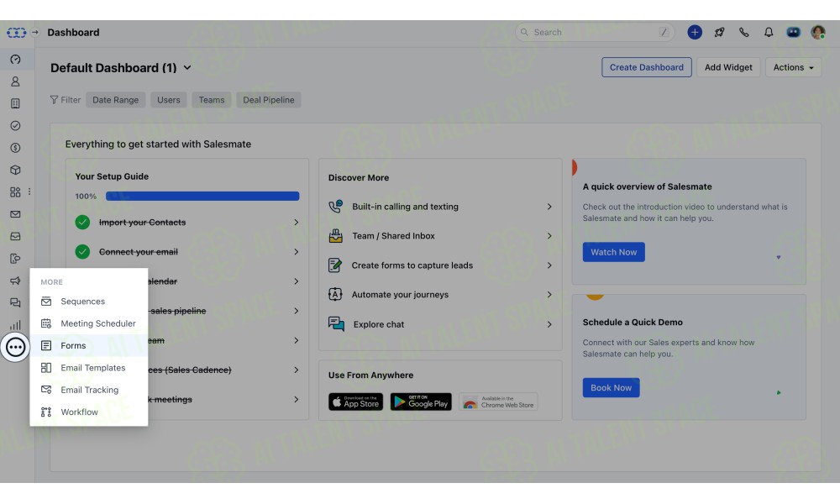This screenshot has height=504, width=840.
Task: Open the Chrome Web Store badge
Action: [x=498, y=402]
